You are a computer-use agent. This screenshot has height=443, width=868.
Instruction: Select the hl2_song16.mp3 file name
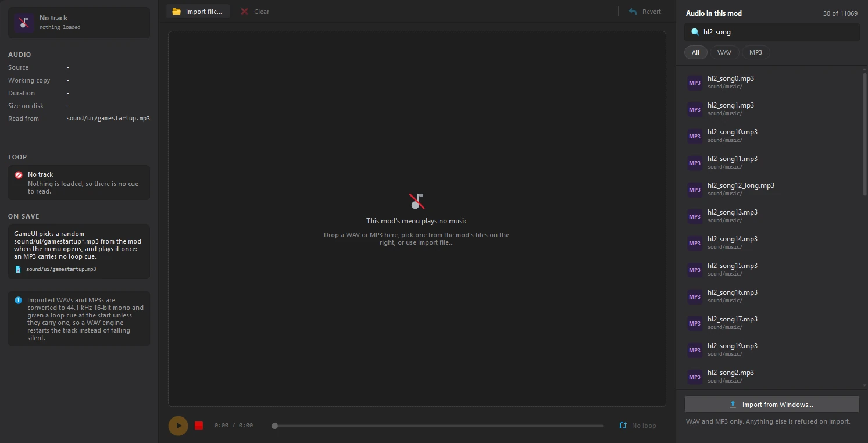point(733,292)
